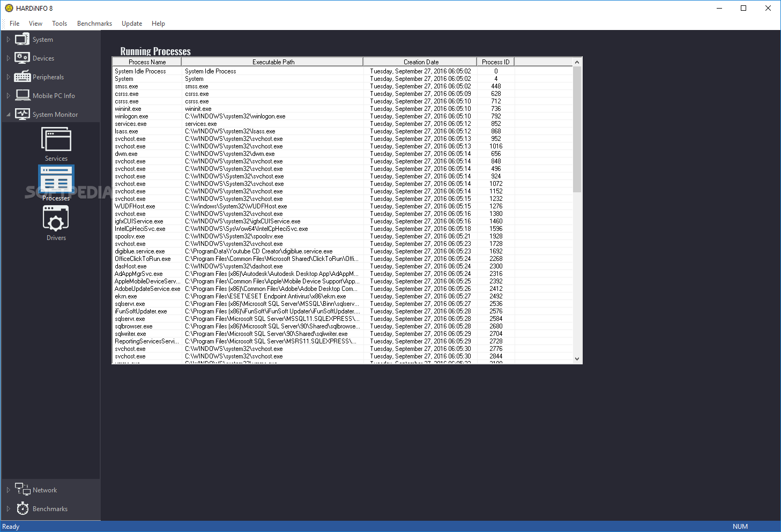Select the AdAppMgrSvc.exe process row

click(x=342, y=274)
